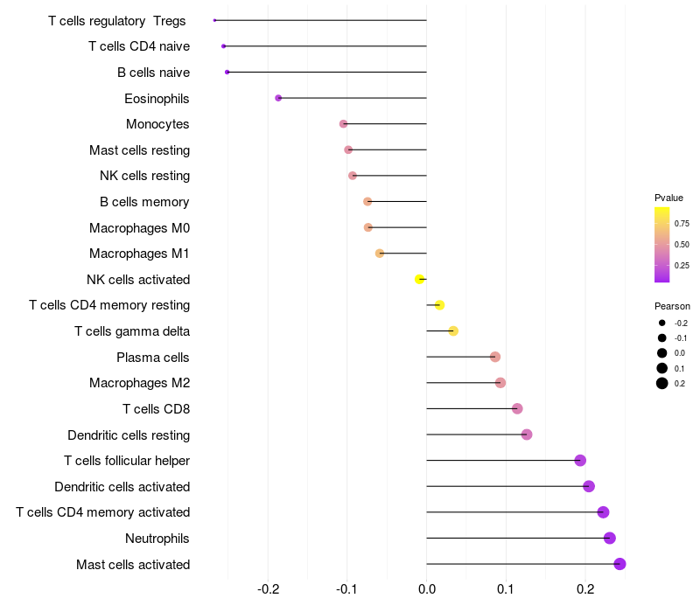700x612 pixels.
Task: Click the Macrophages M2 label
Action: coord(139,383)
